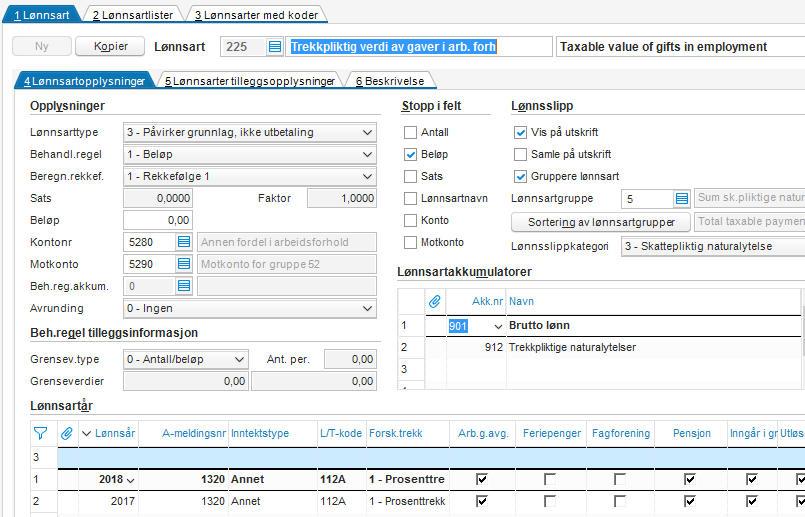Open account lookup for Kontonr 5280

click(x=183, y=242)
